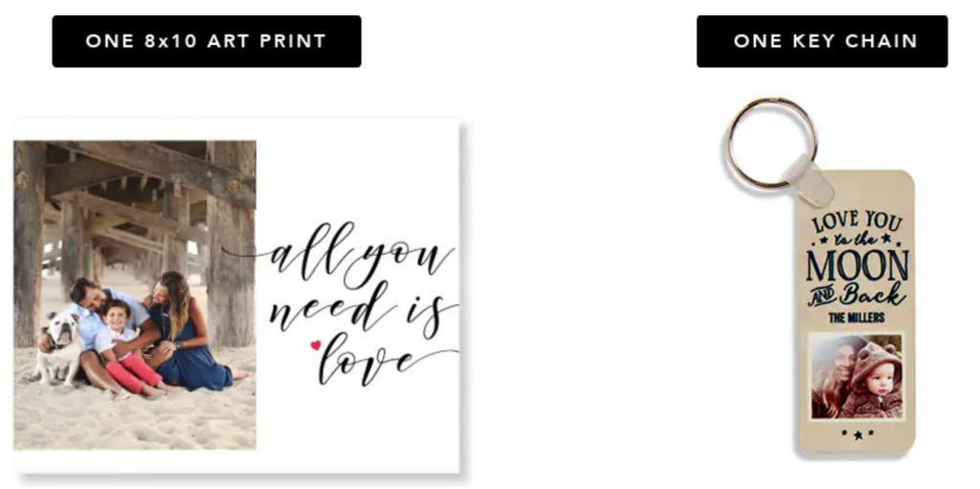
Task: Click the clear plastic key ring tab
Action: 811,180
